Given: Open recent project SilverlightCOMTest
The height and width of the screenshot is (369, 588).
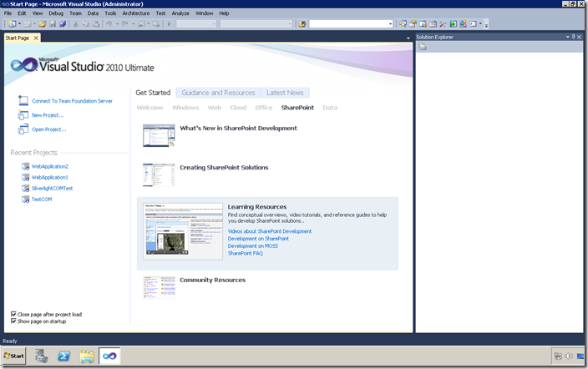Looking at the screenshot, I should (x=52, y=189).
